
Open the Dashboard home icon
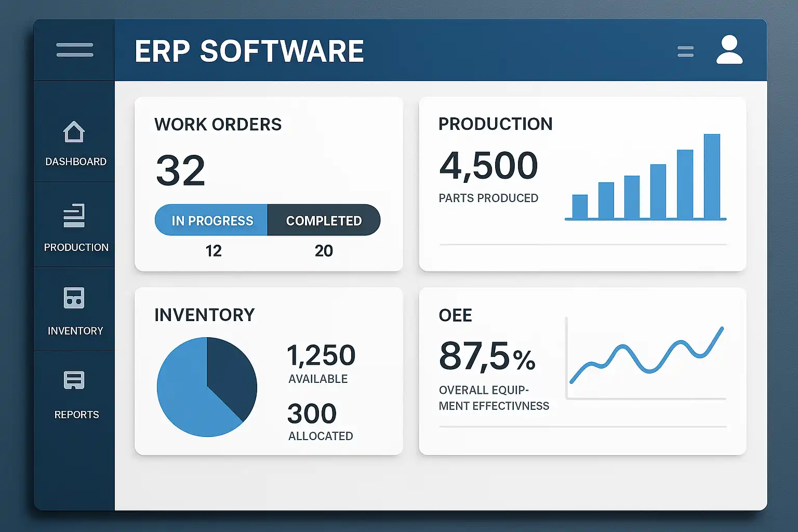point(74,132)
